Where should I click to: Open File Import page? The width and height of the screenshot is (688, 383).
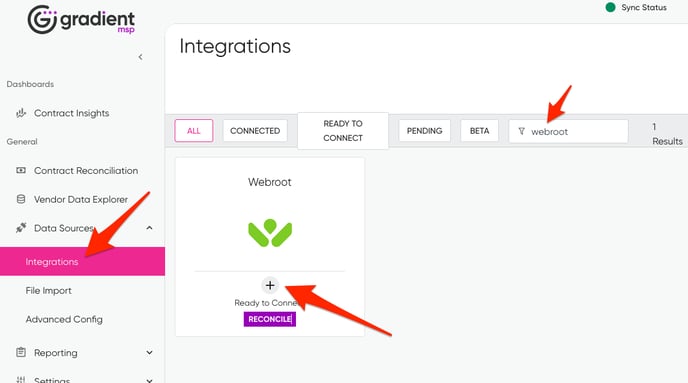[48, 290]
